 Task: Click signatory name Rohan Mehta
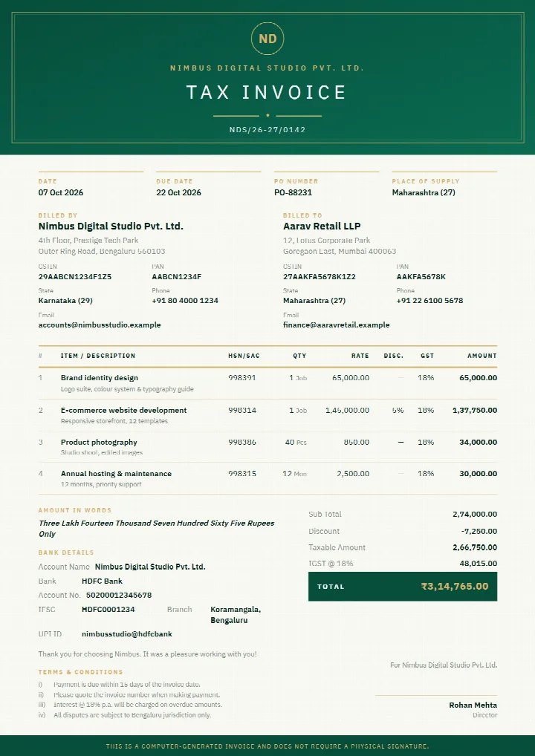point(473,705)
